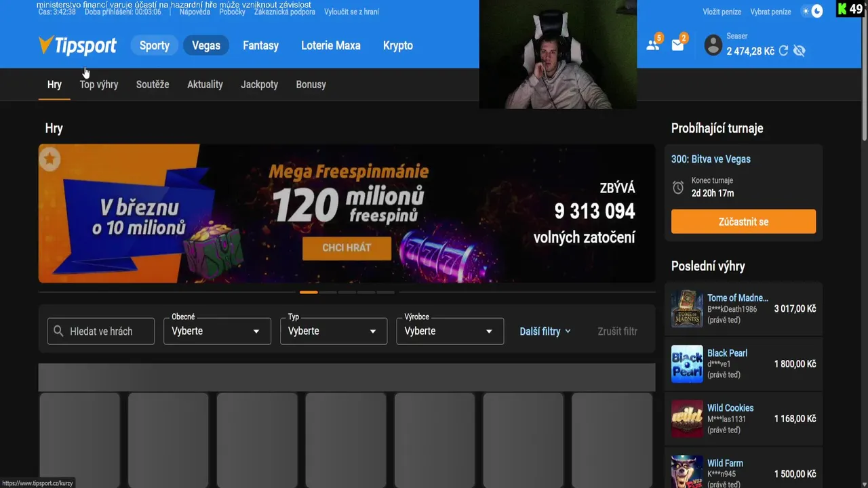Viewport: 868px width, 488px height.
Task: Select the Soutěže tab
Action: pyautogui.click(x=153, y=85)
